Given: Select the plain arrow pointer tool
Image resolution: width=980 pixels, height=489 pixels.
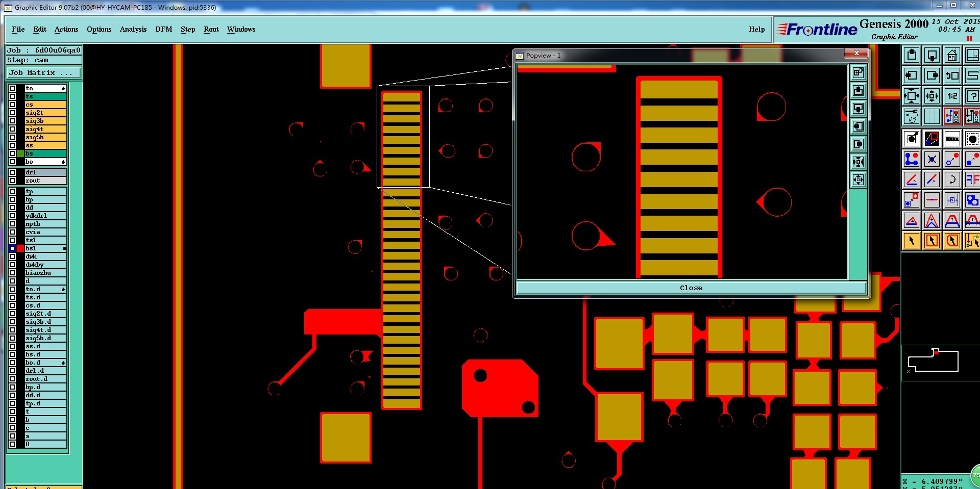Looking at the screenshot, I should 912,241.
